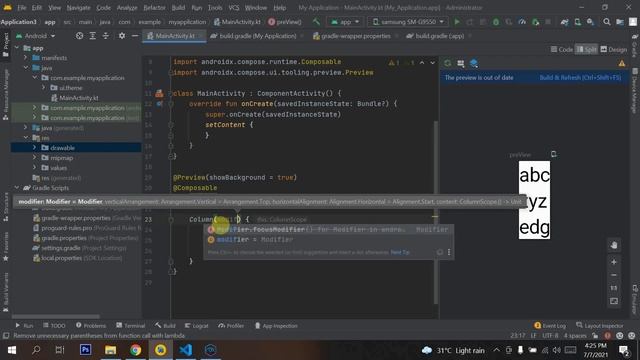640x360 pixels.
Task: Collapse the Gradle Scripts node
Action: click(17, 188)
